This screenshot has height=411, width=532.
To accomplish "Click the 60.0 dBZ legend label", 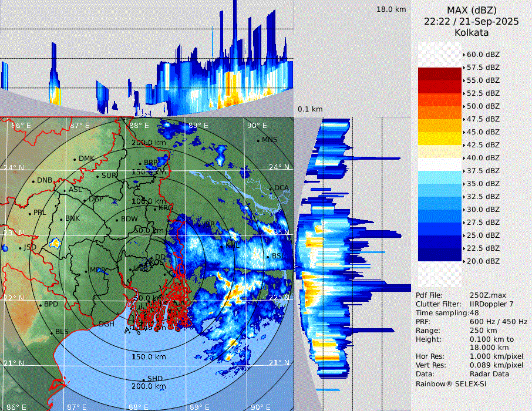I will pyautogui.click(x=483, y=55).
